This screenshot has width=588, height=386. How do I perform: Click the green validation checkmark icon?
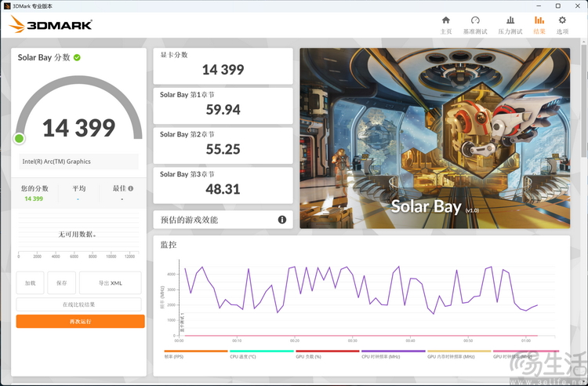coord(77,57)
